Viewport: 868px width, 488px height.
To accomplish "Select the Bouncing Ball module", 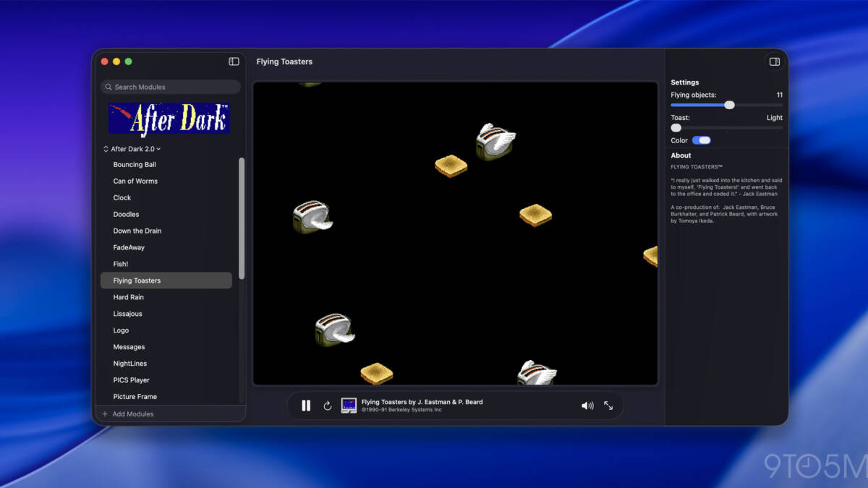I will (166, 165).
